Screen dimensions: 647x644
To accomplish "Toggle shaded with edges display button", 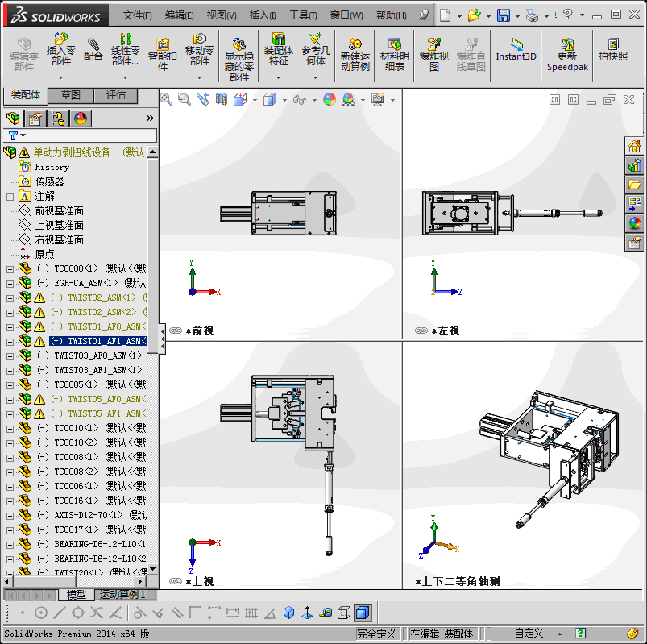I will [x=363, y=613].
